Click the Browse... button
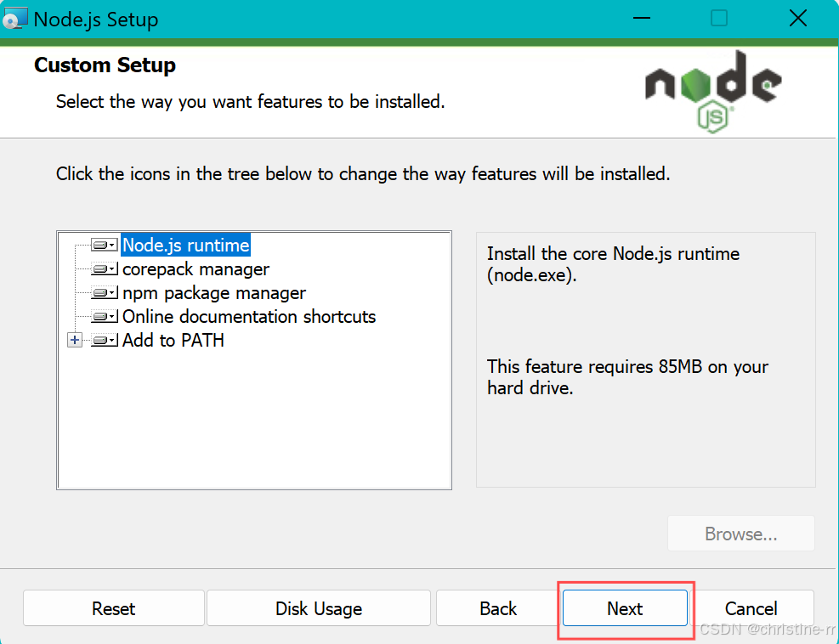 point(741,534)
